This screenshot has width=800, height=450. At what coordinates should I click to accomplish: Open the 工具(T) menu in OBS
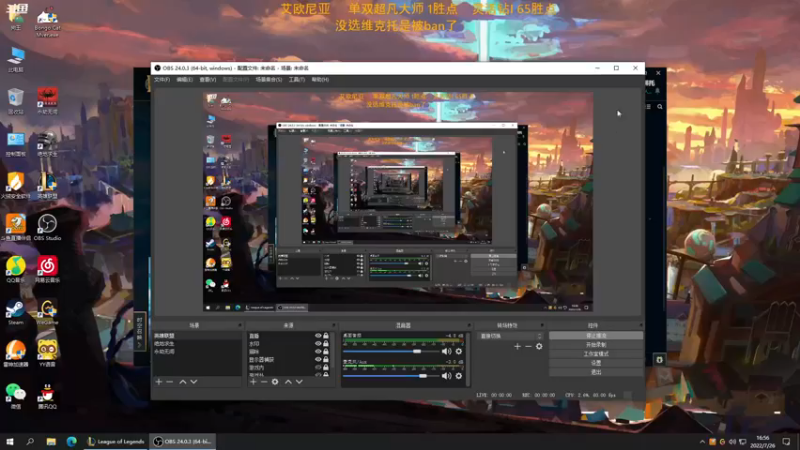pos(296,80)
